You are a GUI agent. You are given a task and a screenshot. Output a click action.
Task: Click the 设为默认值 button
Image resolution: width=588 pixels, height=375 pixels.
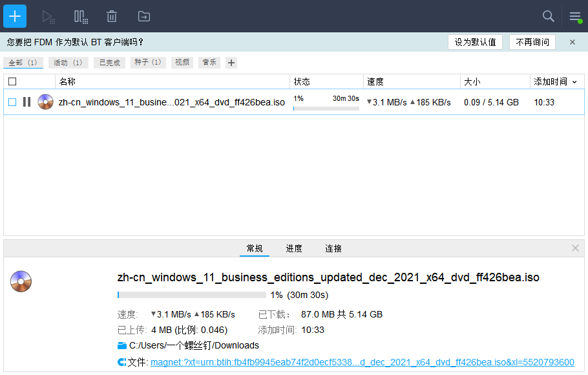tap(476, 41)
